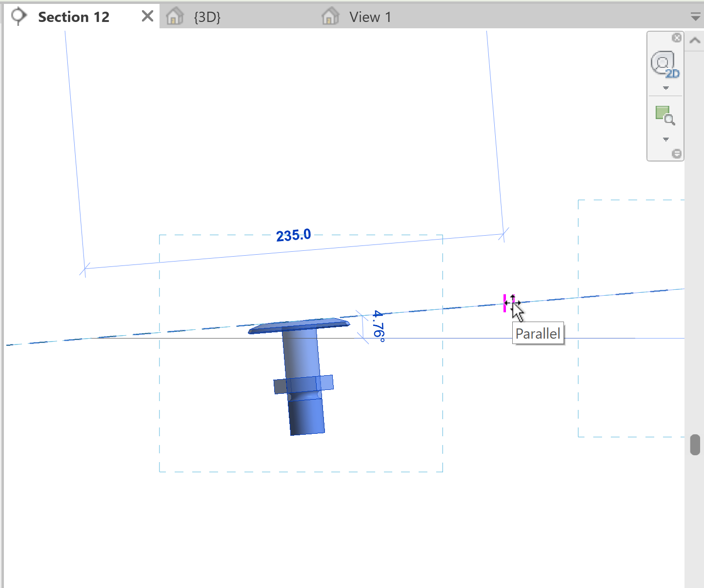Activate the 2D steering wheel
This screenshot has height=588, width=704.
tap(665, 64)
